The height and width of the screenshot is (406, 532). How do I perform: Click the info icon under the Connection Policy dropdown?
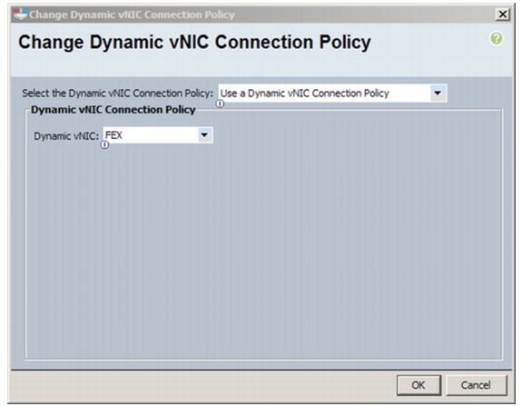[x=221, y=104]
